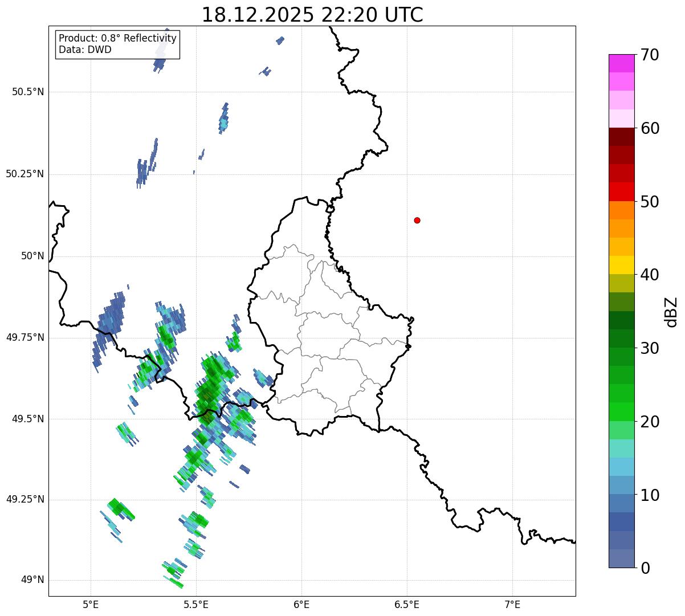Click the red station marker dot
This screenshot has width=685, height=616.
[x=417, y=220]
